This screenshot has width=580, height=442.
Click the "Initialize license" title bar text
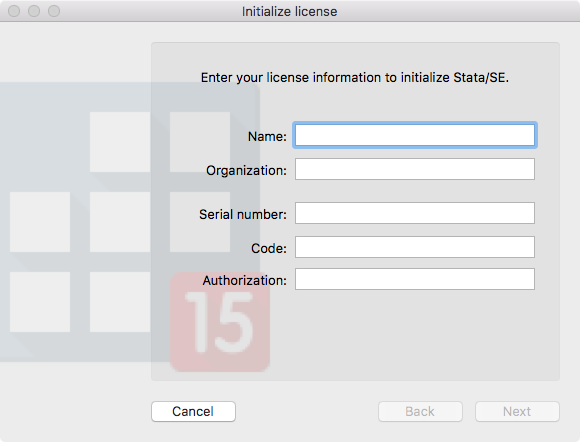pos(290,11)
